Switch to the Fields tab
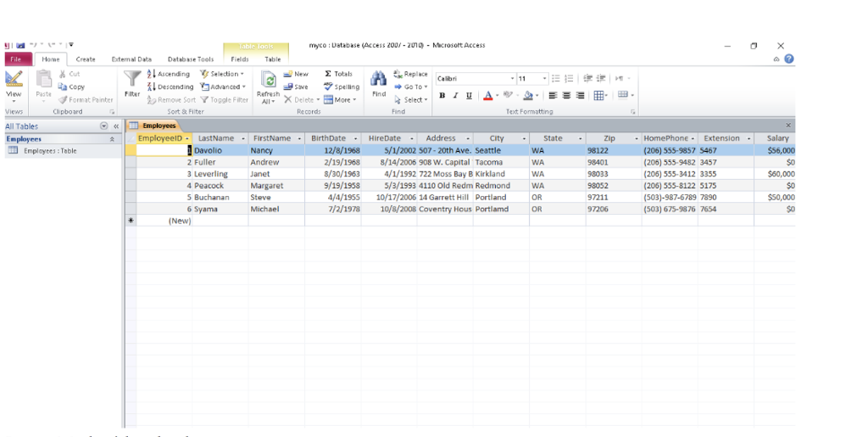The width and height of the screenshot is (868, 437). coord(240,59)
